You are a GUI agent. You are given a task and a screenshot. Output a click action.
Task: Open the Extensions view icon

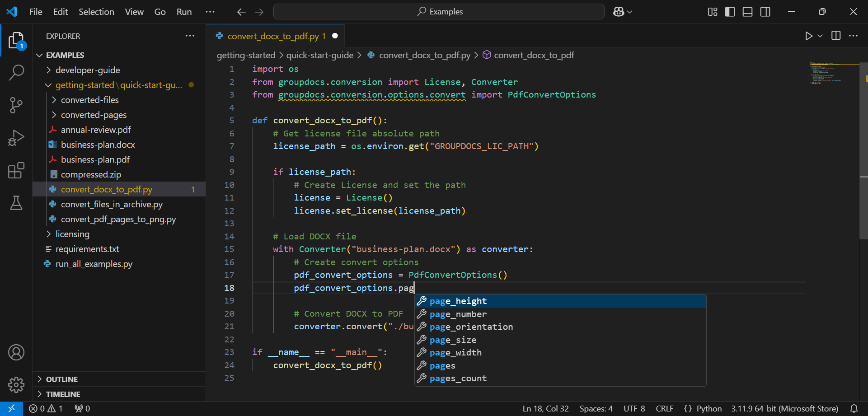click(x=16, y=170)
